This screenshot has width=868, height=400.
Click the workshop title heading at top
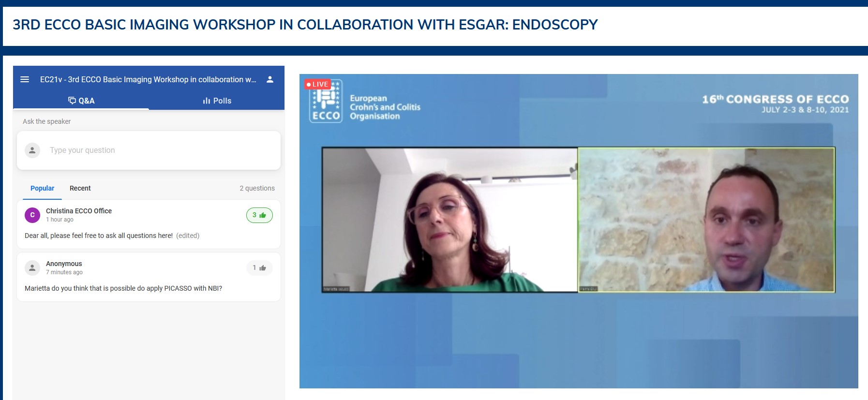click(305, 25)
